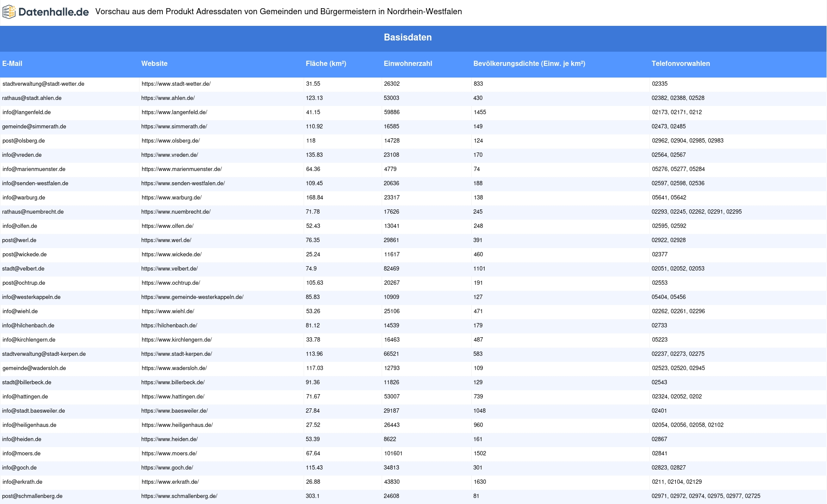Click density value 1455 for Langenfeld
The image size is (827, 504).
click(x=480, y=112)
